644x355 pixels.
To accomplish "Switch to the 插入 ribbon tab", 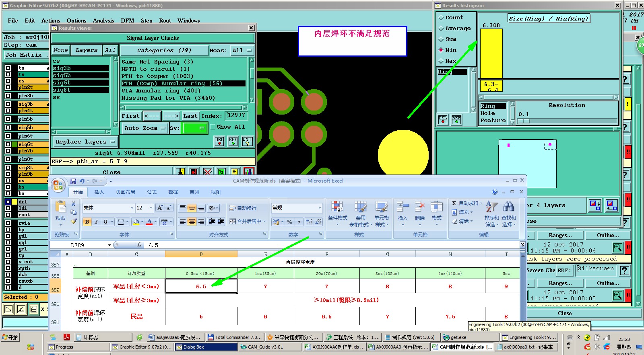I will coord(99,192).
